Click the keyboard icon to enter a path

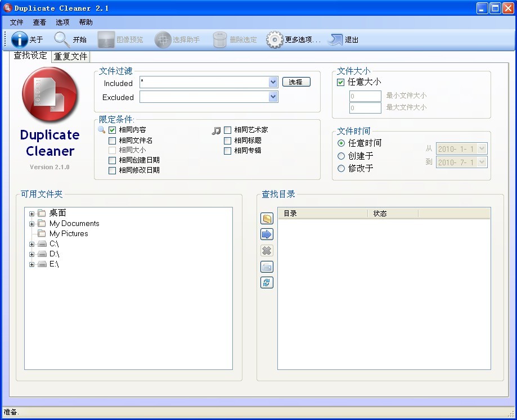[x=267, y=267]
